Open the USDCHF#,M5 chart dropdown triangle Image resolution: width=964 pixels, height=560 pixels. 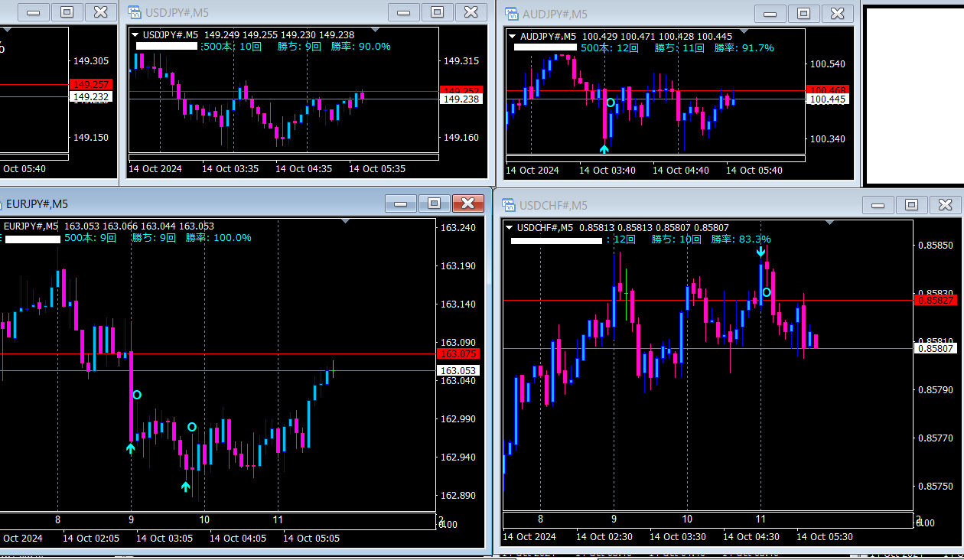coord(510,227)
